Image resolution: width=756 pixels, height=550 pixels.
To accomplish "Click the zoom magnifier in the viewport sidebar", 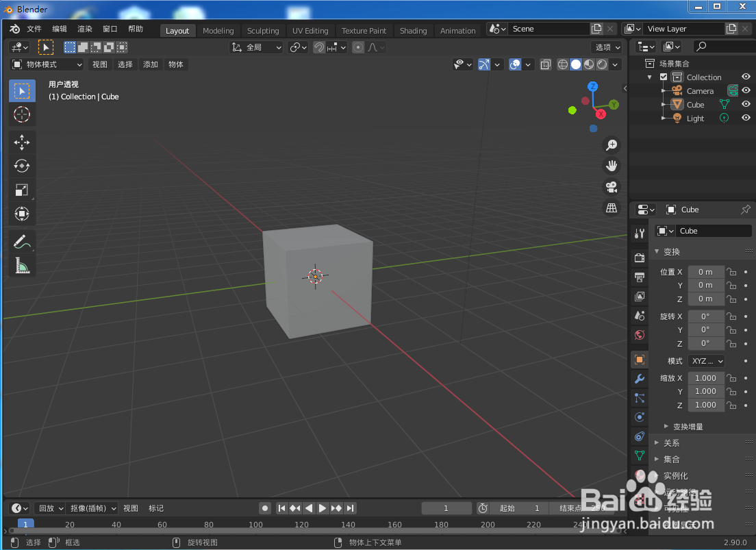I will point(611,145).
